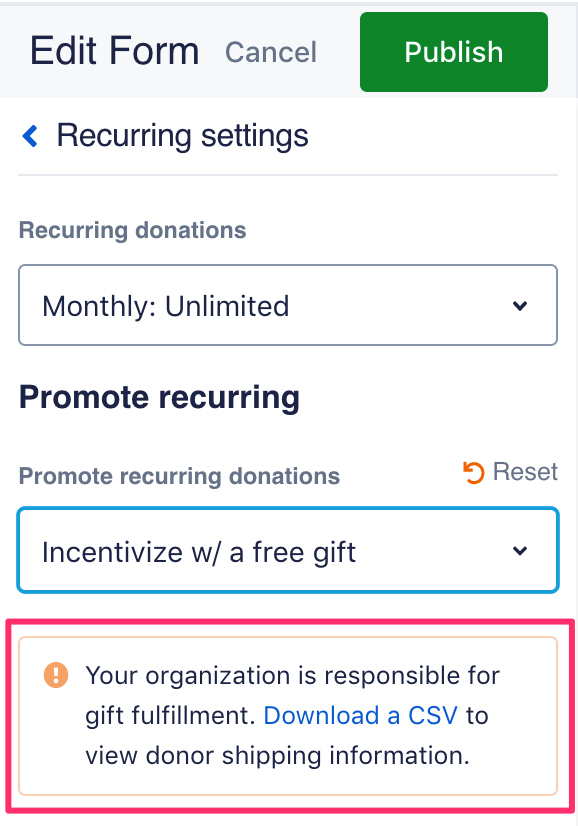Click the view donor shipping information text
The height and width of the screenshot is (826, 578).
pyautogui.click(x=277, y=756)
